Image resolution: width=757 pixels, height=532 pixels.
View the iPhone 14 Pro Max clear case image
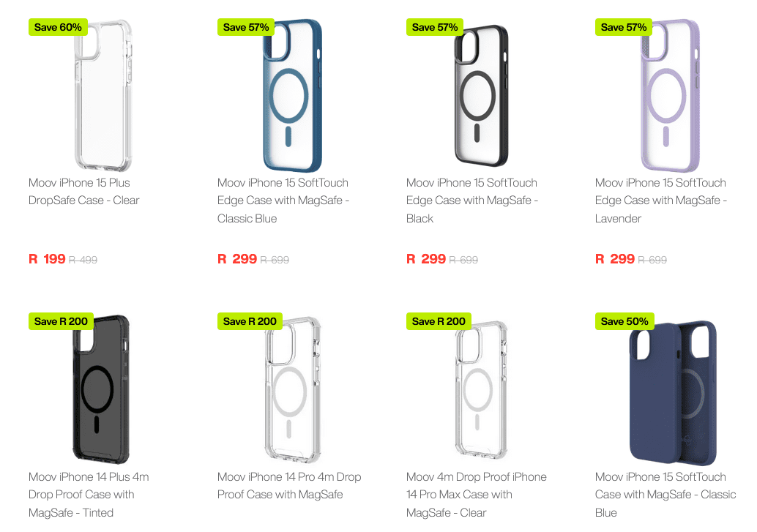click(x=481, y=389)
